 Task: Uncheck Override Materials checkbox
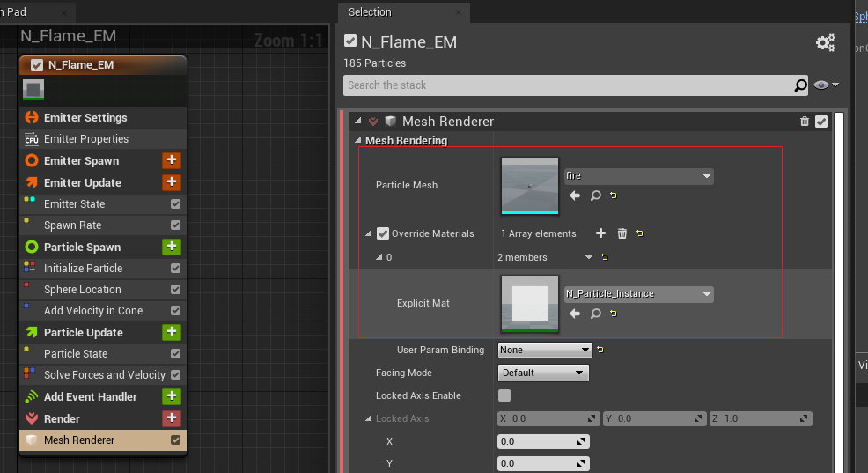(x=383, y=233)
